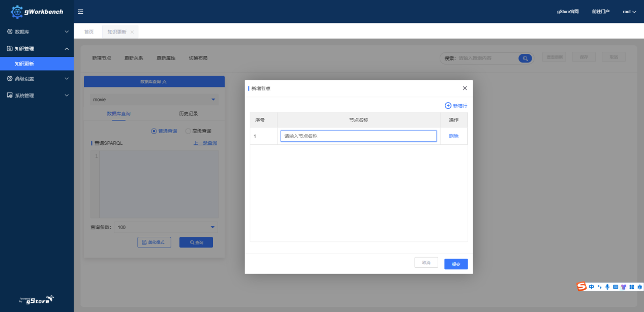
Task: Click the blue search magnifier button
Action: point(525,58)
